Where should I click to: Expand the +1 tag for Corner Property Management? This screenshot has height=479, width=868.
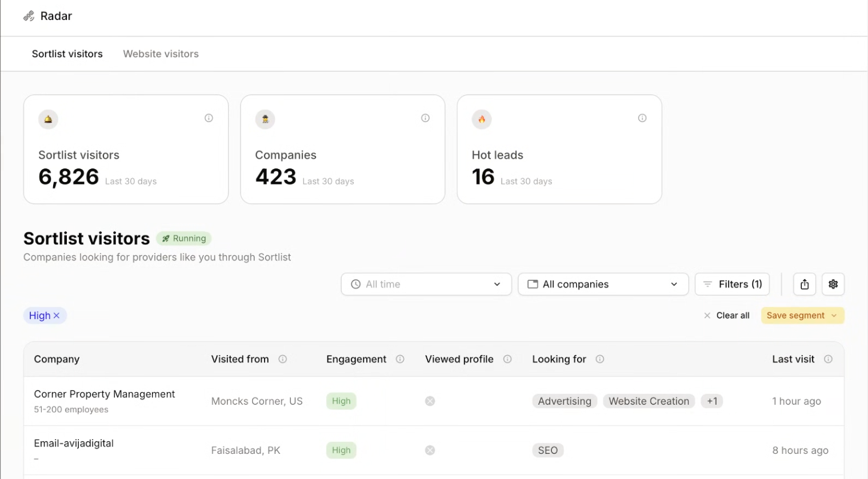tap(712, 401)
